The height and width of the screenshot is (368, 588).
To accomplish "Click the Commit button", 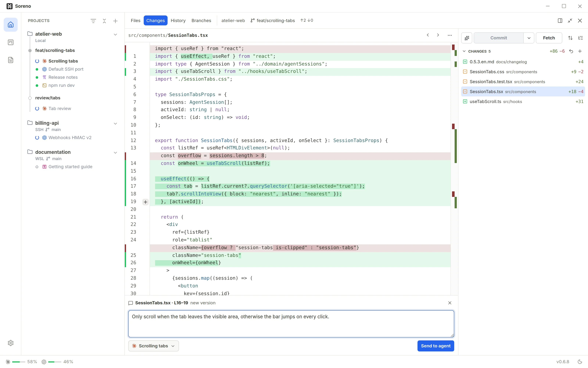I will click(499, 38).
